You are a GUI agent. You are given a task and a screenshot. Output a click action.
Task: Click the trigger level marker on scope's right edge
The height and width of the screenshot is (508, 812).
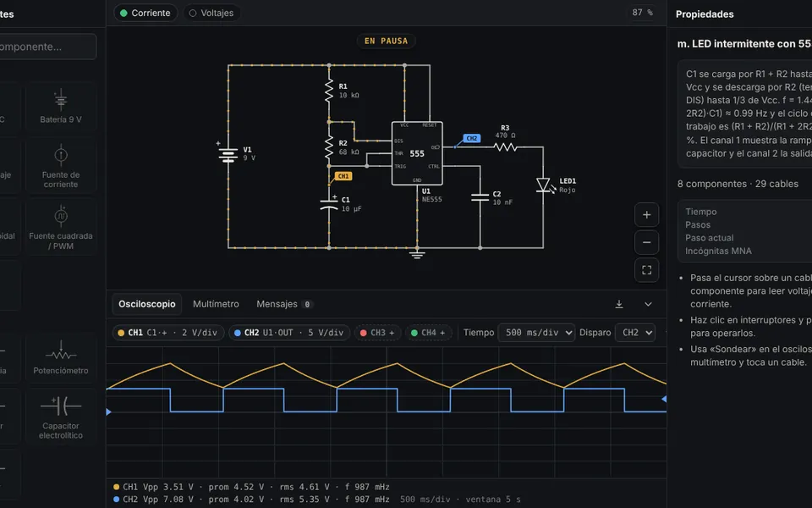[664, 399]
